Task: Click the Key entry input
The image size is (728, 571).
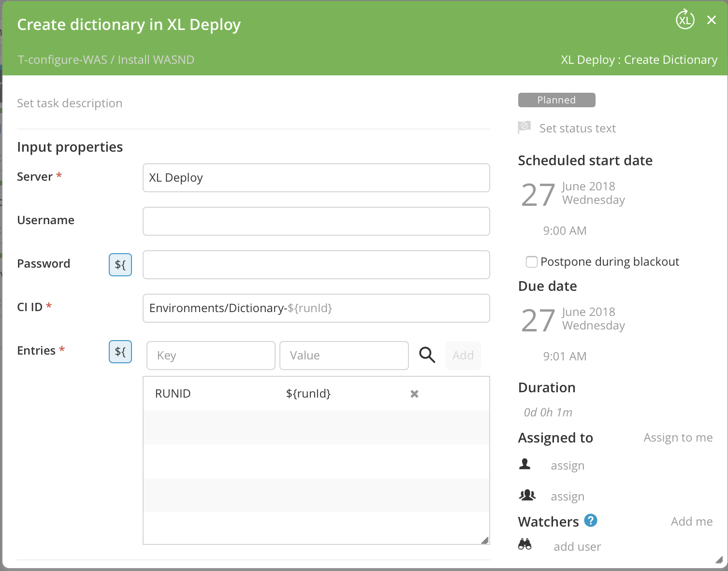Action: click(211, 356)
